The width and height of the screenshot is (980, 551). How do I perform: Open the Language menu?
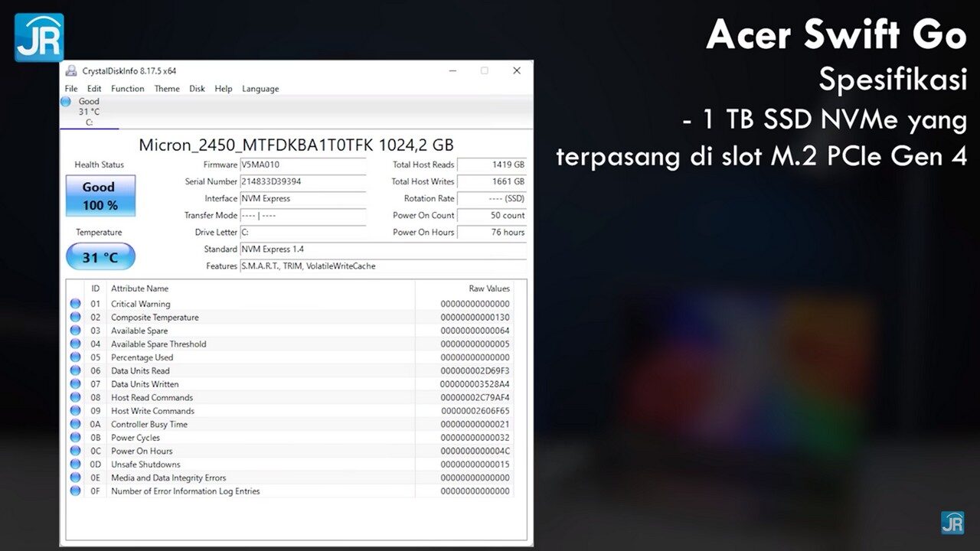tap(260, 89)
